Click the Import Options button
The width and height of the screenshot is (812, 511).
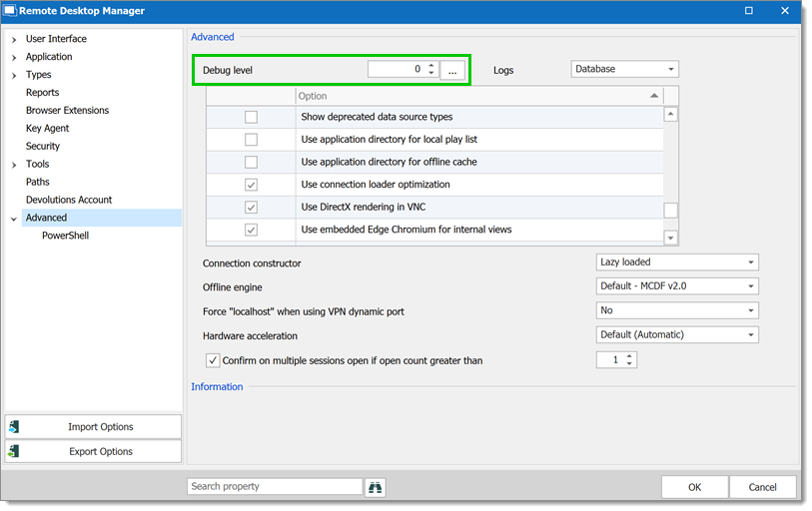click(x=93, y=426)
